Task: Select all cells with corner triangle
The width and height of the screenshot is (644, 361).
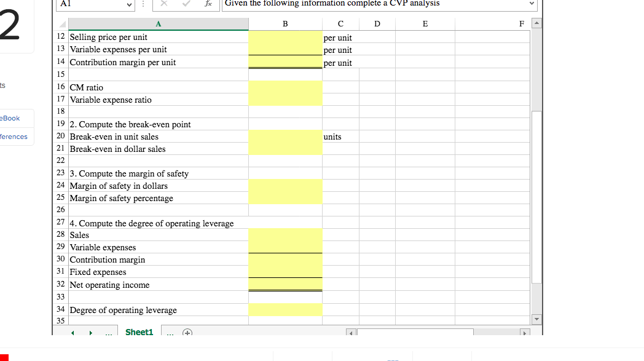Action: (x=63, y=24)
